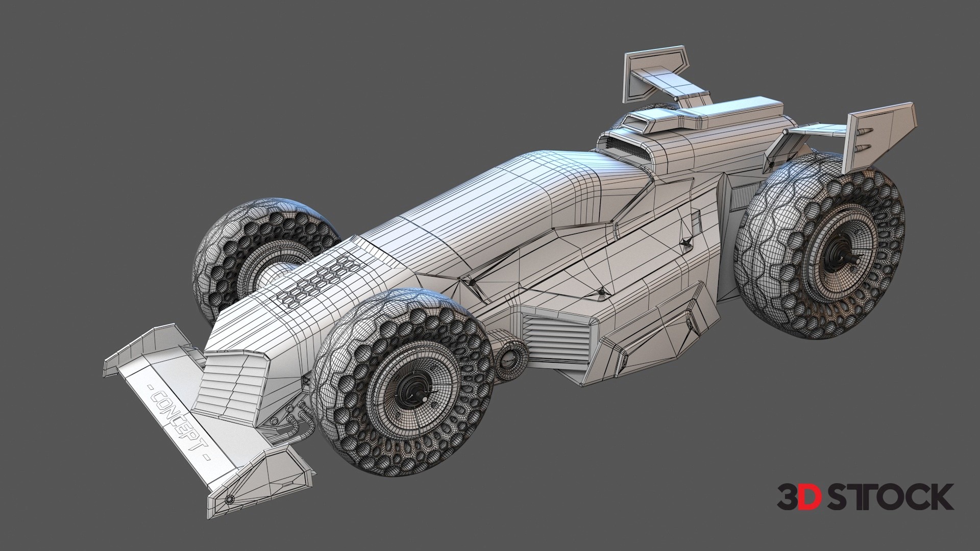Click the 3D STOCK watermark logo
The image size is (980, 551).
coord(865,497)
